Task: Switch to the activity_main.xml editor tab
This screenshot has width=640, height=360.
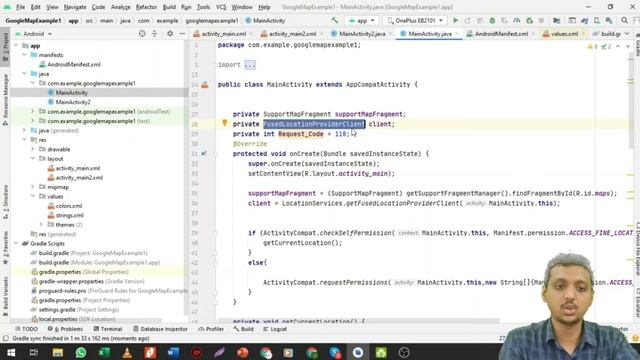Action: [223, 34]
